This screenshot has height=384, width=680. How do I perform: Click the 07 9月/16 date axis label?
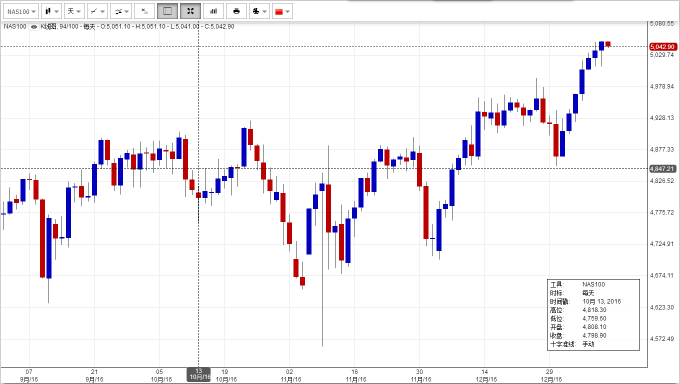click(x=29, y=376)
